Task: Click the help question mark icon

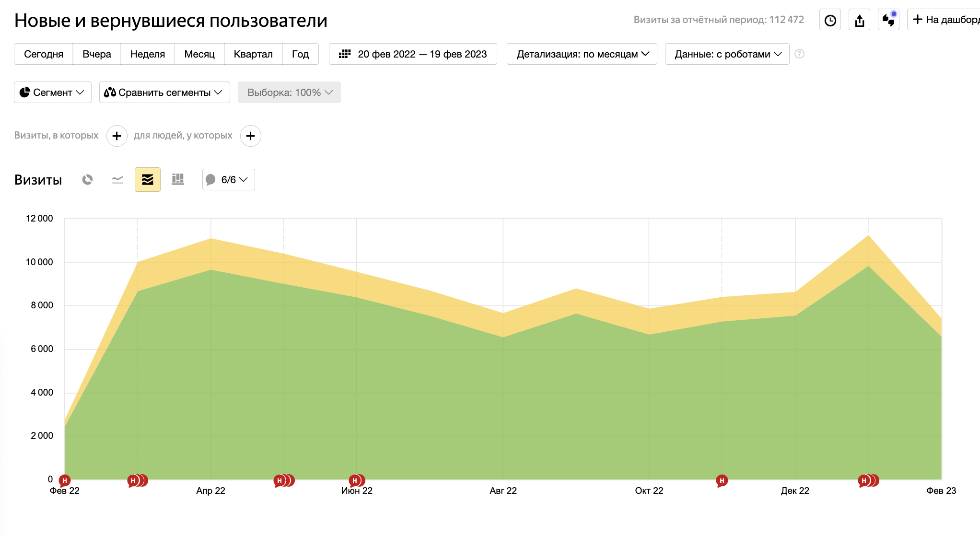Action: tap(799, 54)
